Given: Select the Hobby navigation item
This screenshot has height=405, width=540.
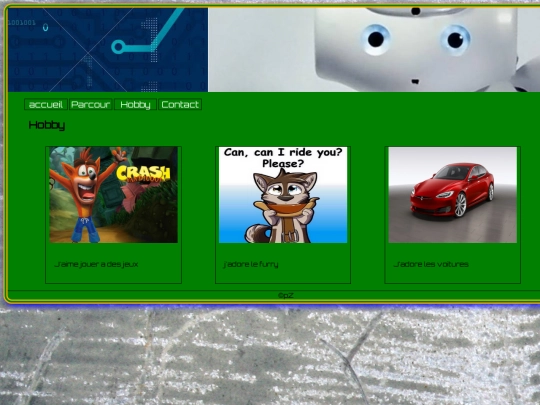Looking at the screenshot, I should 135,104.
